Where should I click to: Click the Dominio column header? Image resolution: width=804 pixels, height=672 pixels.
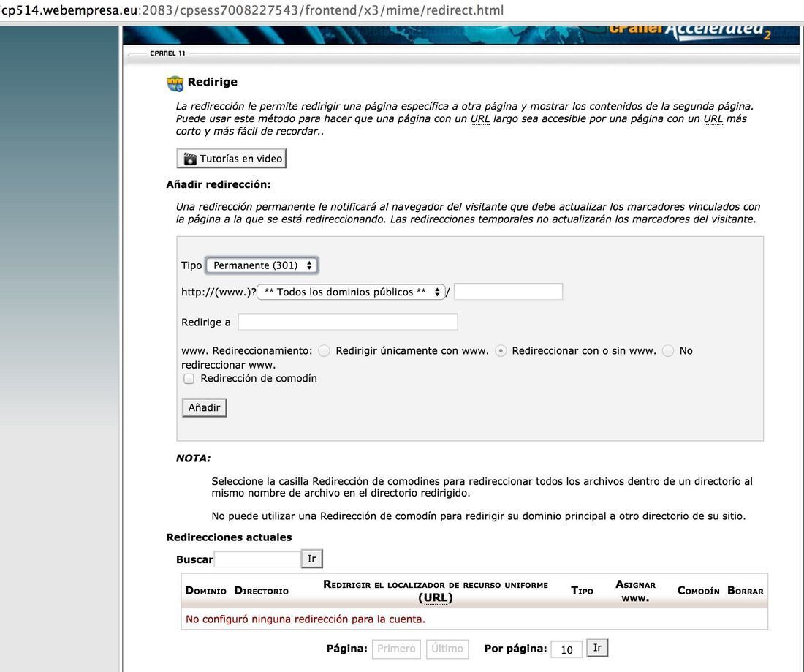point(205,590)
